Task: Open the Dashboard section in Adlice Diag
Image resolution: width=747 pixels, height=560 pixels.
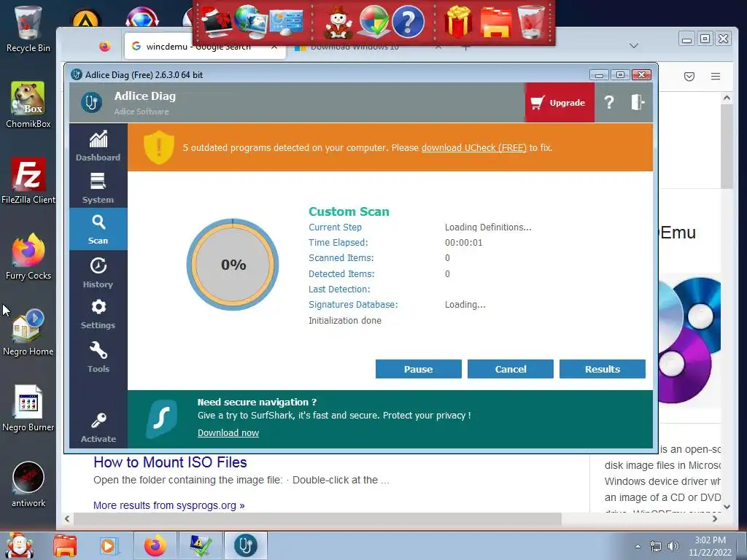Action: [98, 145]
